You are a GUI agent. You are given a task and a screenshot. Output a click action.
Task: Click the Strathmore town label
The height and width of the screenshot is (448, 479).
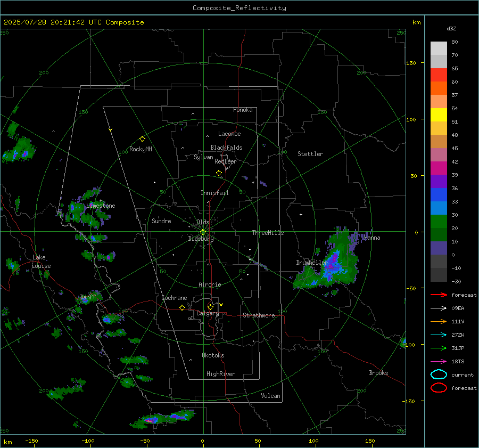[x=259, y=315]
